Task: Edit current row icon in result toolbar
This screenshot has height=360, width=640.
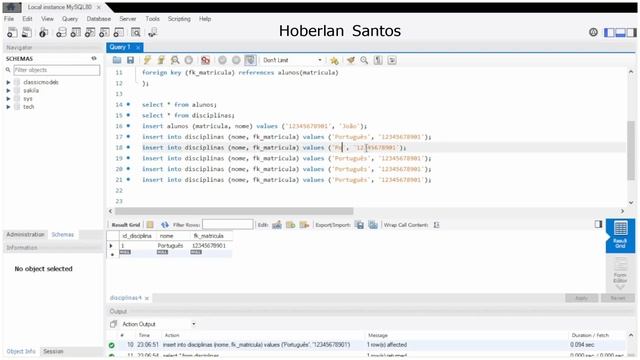Action: pyautogui.click(x=277, y=225)
